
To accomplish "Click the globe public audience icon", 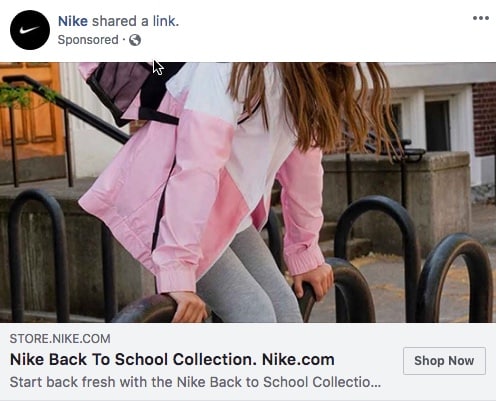I will 135,40.
